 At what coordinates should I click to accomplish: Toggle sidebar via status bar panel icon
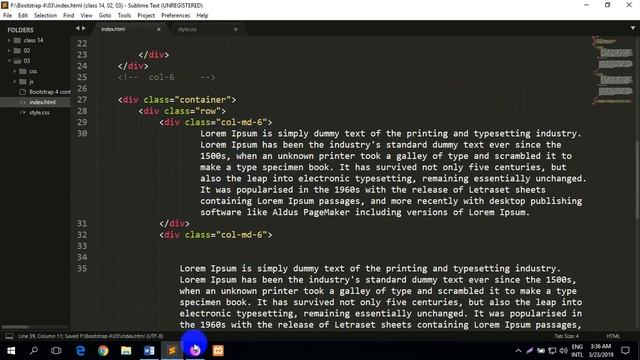coord(9,336)
